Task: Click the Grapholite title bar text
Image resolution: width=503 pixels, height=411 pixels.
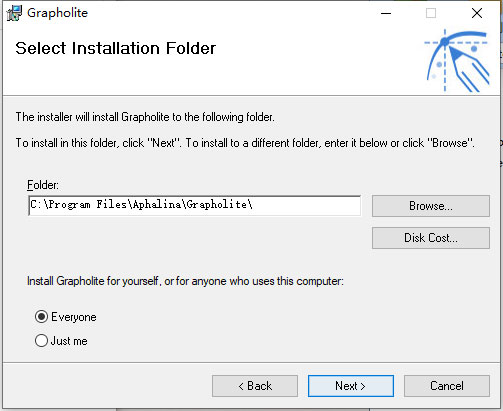Action: point(57,13)
